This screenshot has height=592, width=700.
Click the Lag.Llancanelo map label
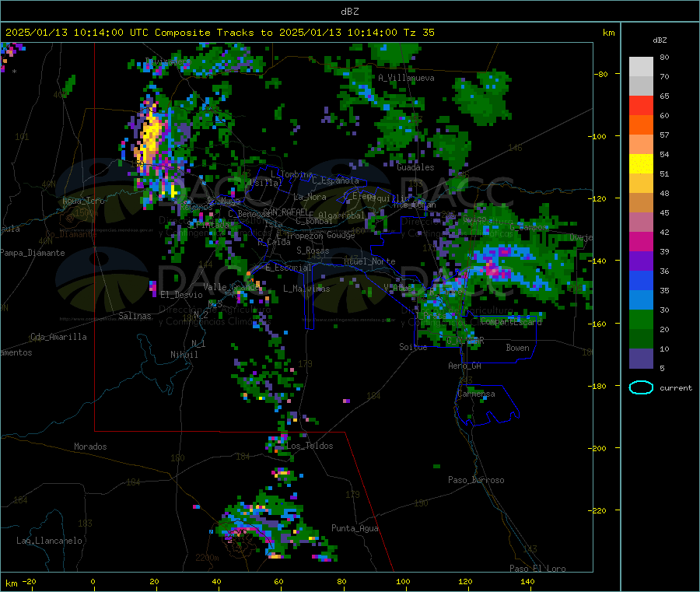49,541
